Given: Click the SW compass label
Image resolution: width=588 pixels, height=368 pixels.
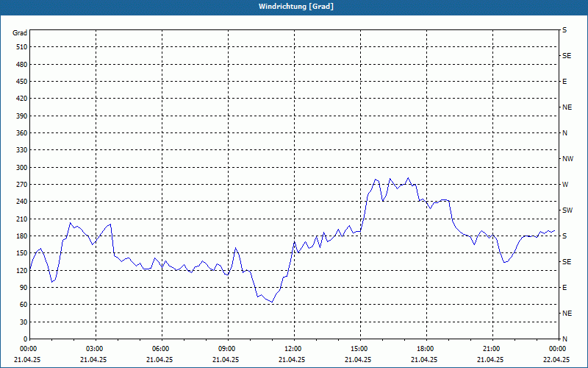Looking at the screenshot, I should tap(567, 210).
